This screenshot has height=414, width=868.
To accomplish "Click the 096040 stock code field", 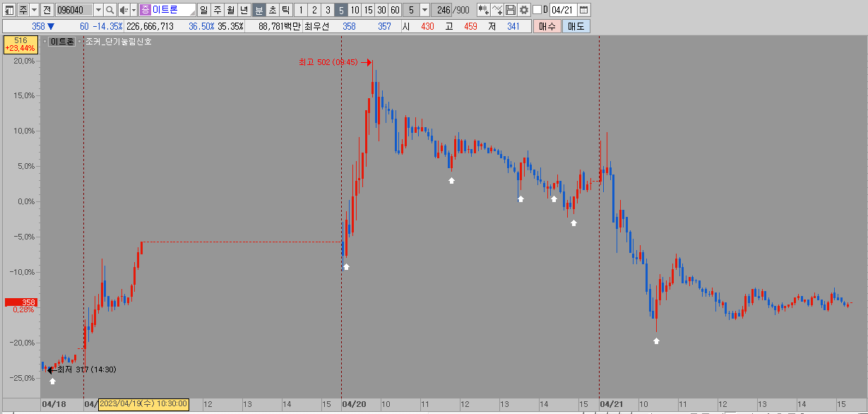I will 74,10.
